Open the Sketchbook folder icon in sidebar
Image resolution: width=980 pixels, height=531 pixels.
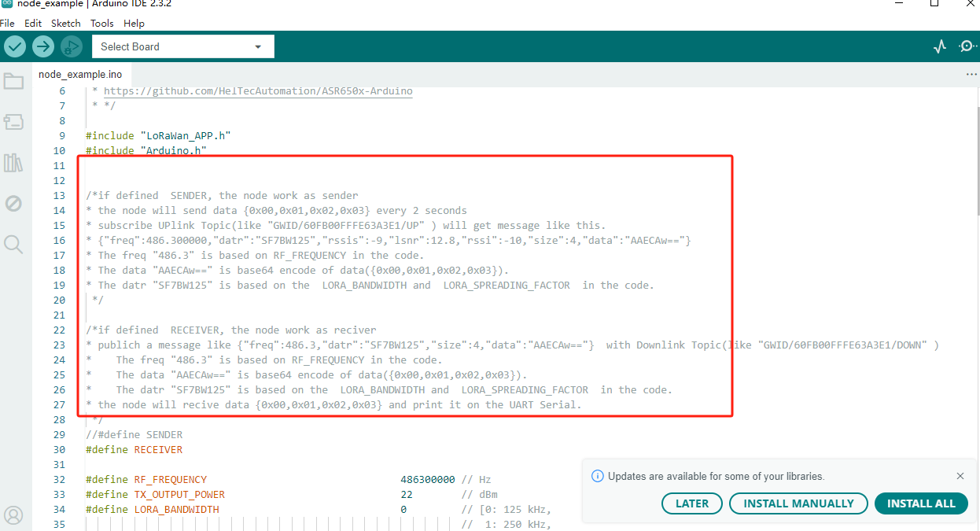pos(13,81)
